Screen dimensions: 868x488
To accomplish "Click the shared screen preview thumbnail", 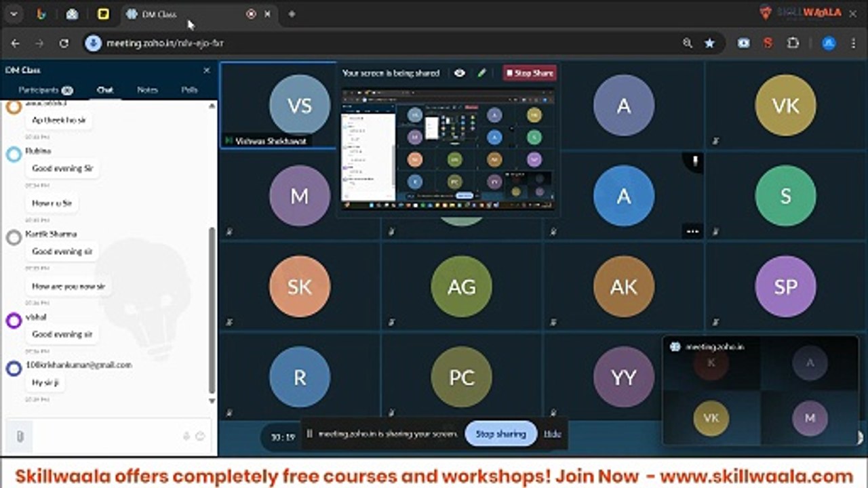I will click(448, 150).
